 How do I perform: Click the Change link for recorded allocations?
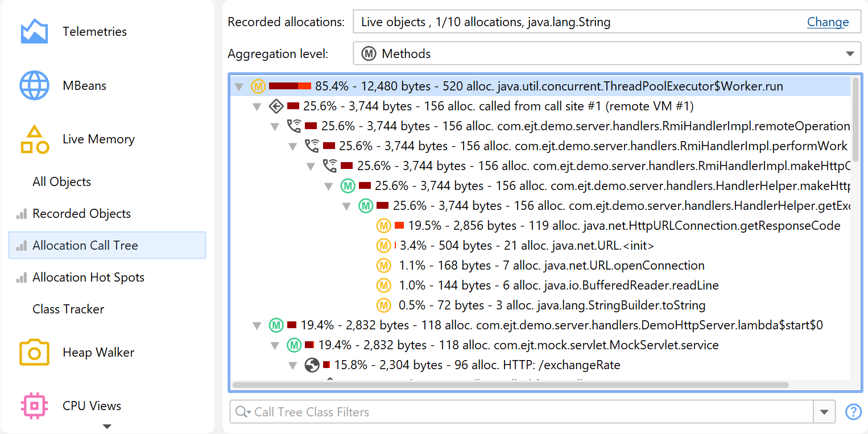828,22
